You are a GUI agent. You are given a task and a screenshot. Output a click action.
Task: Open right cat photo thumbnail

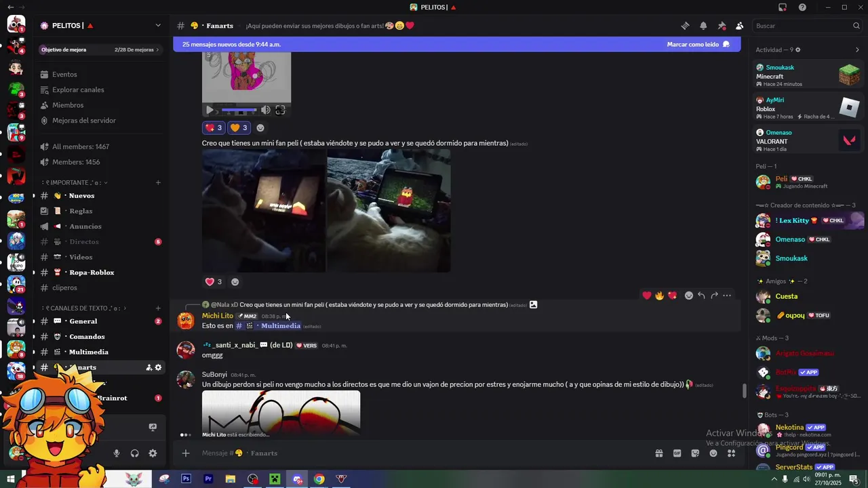tap(389, 211)
